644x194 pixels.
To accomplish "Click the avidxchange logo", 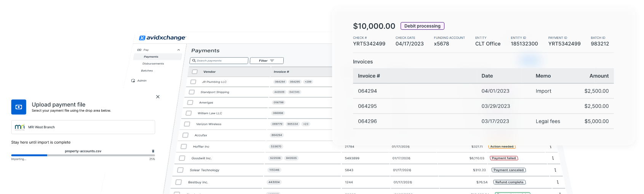I will [163, 38].
